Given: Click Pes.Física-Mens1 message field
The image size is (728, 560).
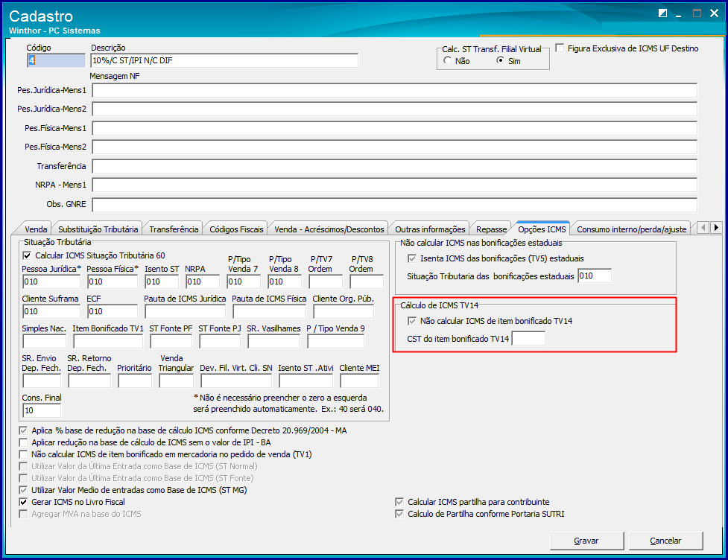Looking at the screenshot, I should tap(395, 128).
